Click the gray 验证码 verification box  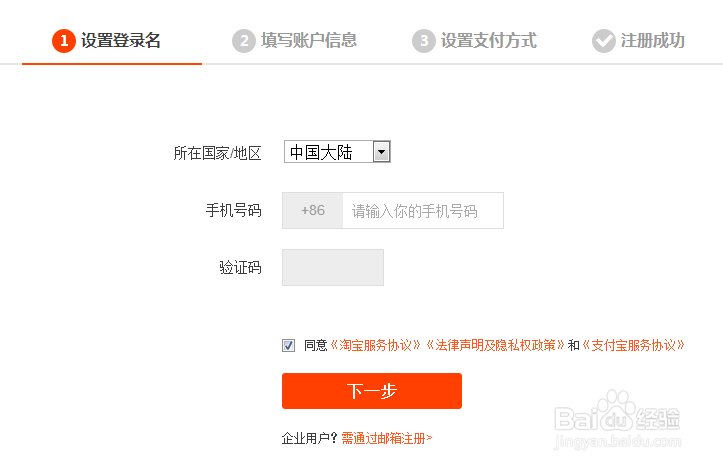[x=333, y=267]
